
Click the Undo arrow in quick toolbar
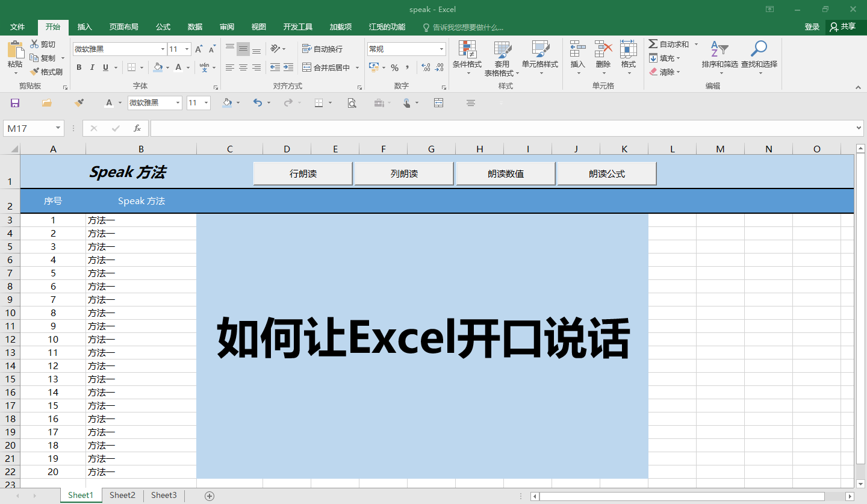click(258, 103)
